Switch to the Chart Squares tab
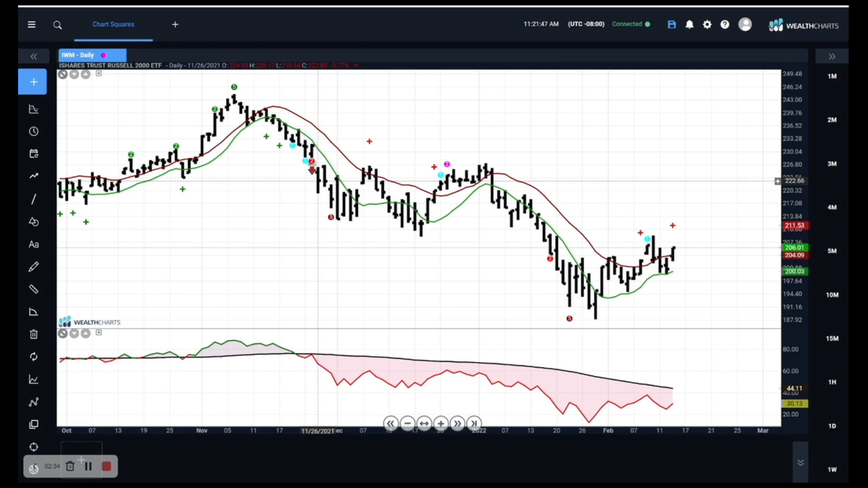Image resolution: width=868 pixels, height=488 pixels. point(113,24)
